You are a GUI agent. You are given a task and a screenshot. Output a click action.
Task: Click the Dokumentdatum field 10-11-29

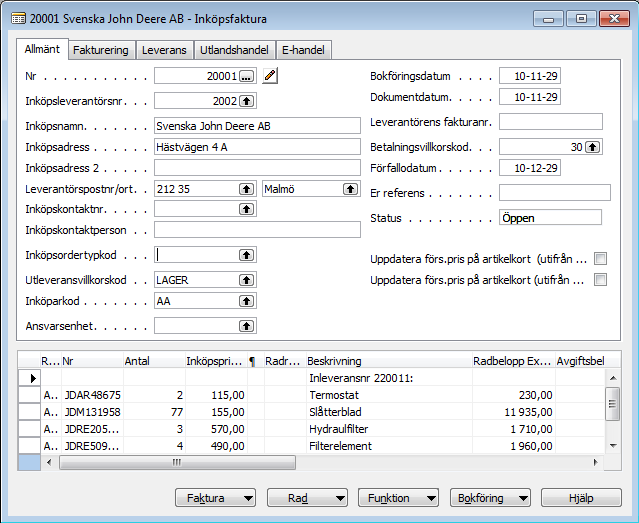pos(530,97)
